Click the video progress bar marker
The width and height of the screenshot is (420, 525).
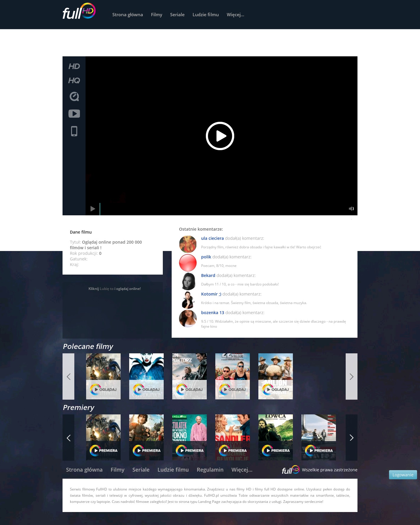[100, 209]
